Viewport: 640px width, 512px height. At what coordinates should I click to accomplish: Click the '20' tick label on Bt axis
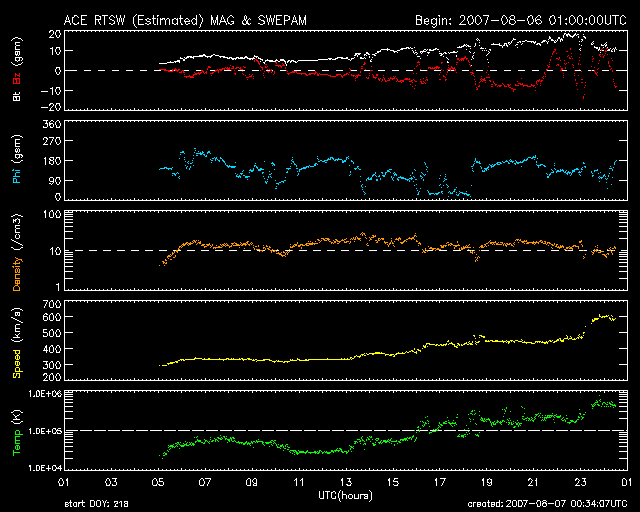(x=55, y=34)
